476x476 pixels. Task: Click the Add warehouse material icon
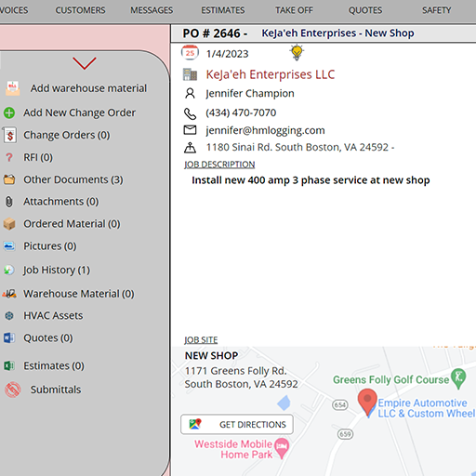[13, 88]
